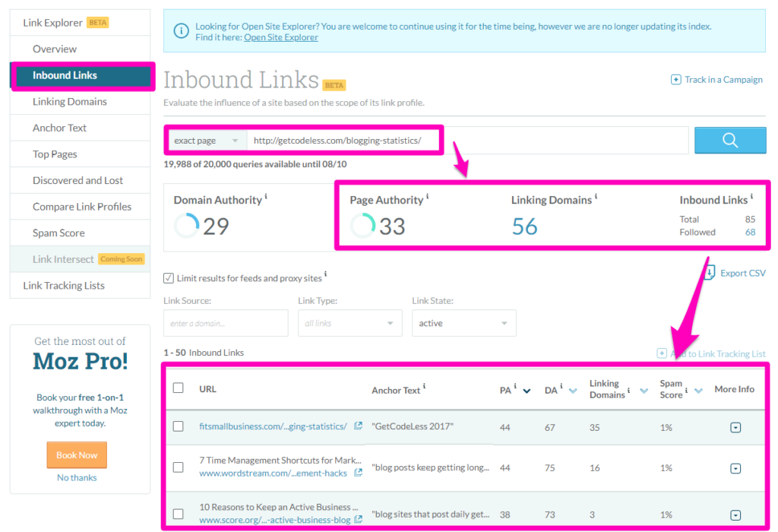Click the magnifier search button
This screenshot has width=778, height=532.
click(730, 141)
